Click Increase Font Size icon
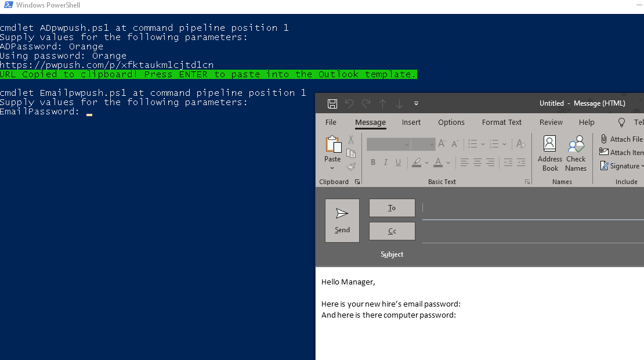The width and height of the screenshot is (644, 360). 442,144
